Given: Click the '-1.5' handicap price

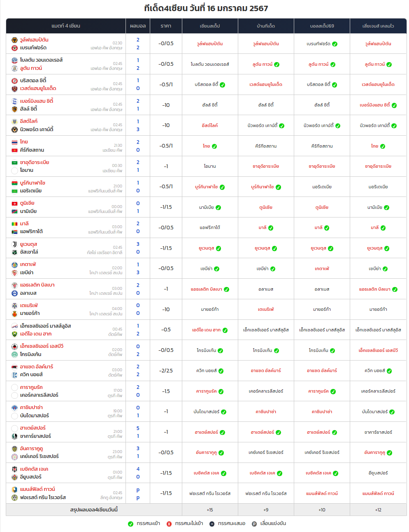Looking at the screenshot, I should pyautogui.click(x=166, y=391).
